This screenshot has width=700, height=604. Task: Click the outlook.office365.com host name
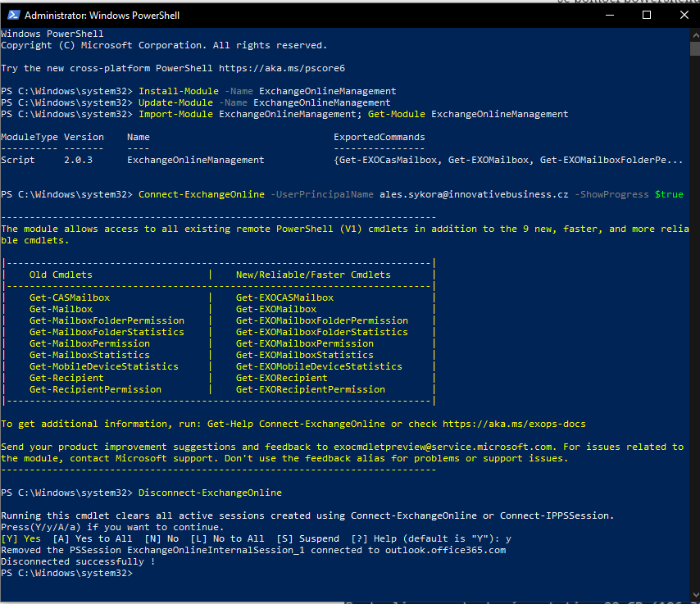click(446, 551)
